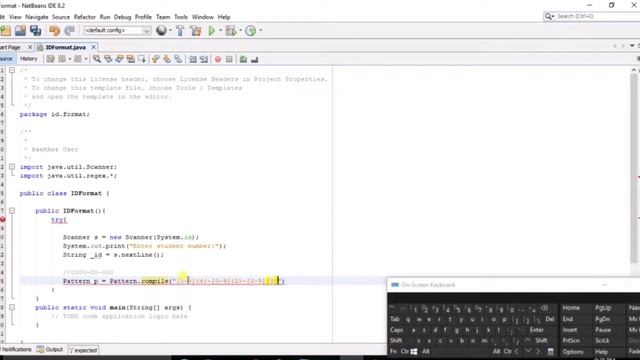Click the Shift Line Right icon
The width and height of the screenshot is (640, 360).
coord(204,60)
